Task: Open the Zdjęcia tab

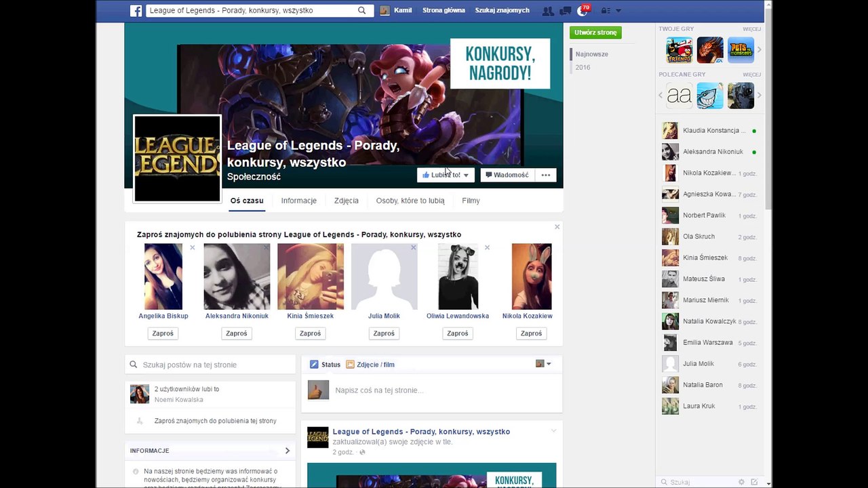Action: tap(347, 201)
